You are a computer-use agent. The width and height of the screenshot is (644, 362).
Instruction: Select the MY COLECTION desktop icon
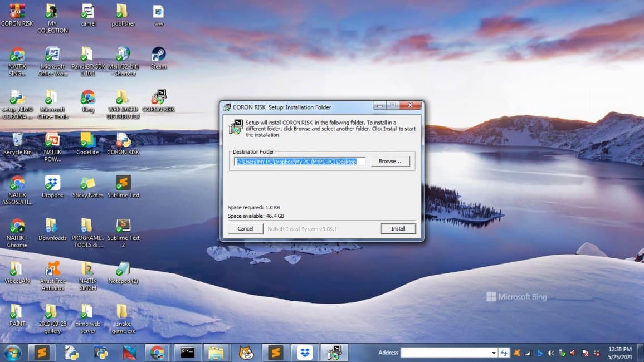52,18
